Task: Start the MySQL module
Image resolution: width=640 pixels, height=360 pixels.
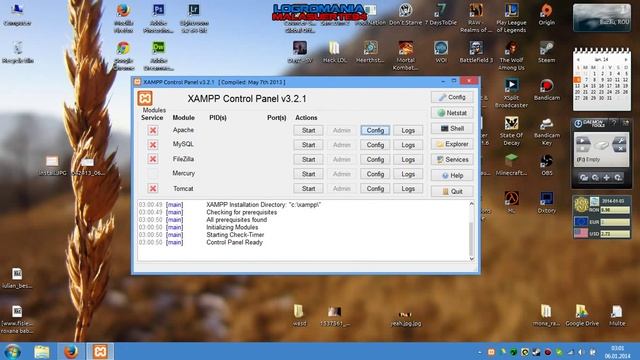Action: (309, 145)
